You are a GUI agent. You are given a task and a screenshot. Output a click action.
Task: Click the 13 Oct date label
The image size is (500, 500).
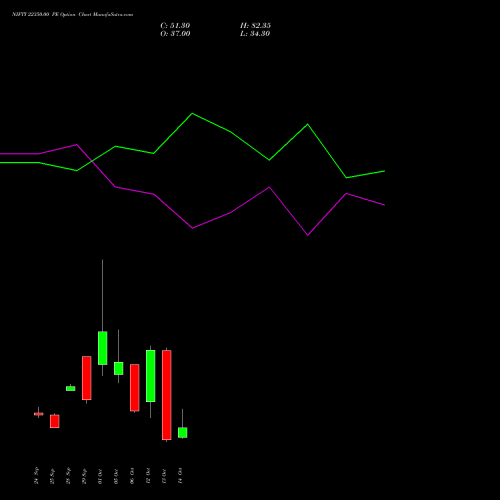coord(165,476)
